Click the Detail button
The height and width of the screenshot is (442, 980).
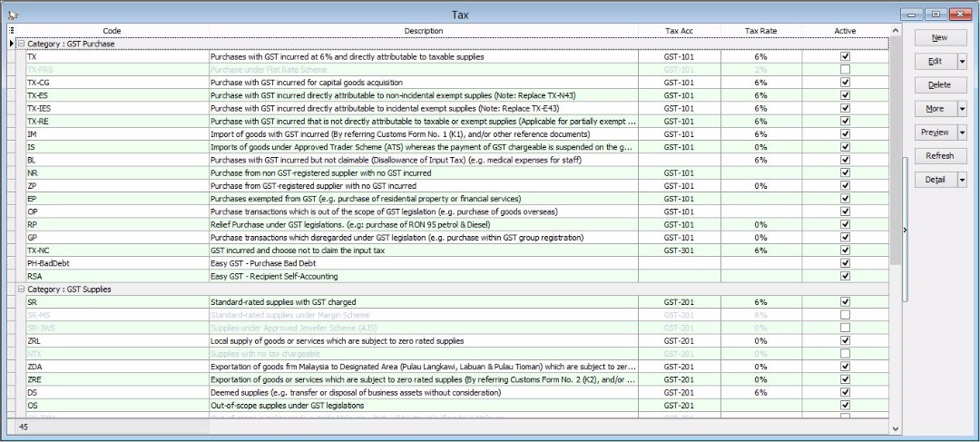935,180
